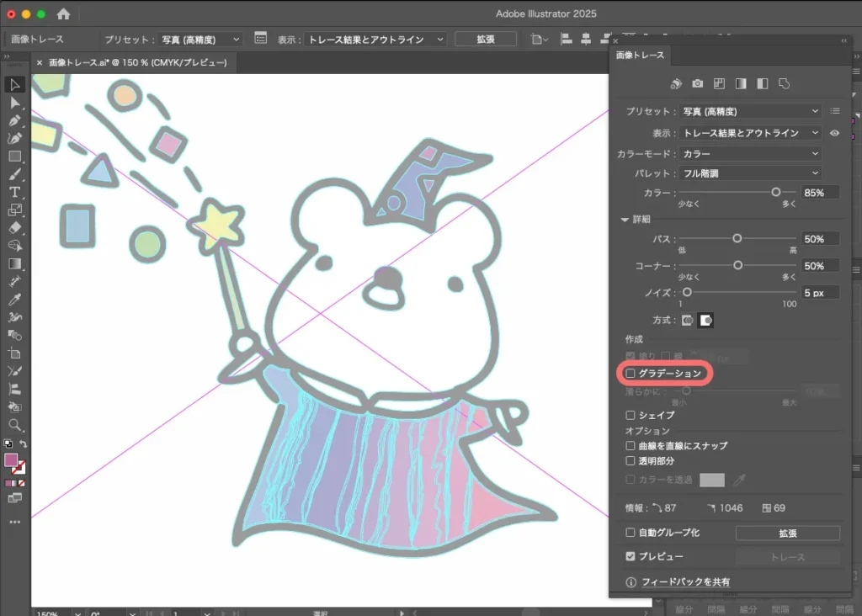Enable 曲線を直線にスナップ checkbox
862x616 pixels.
coord(631,445)
